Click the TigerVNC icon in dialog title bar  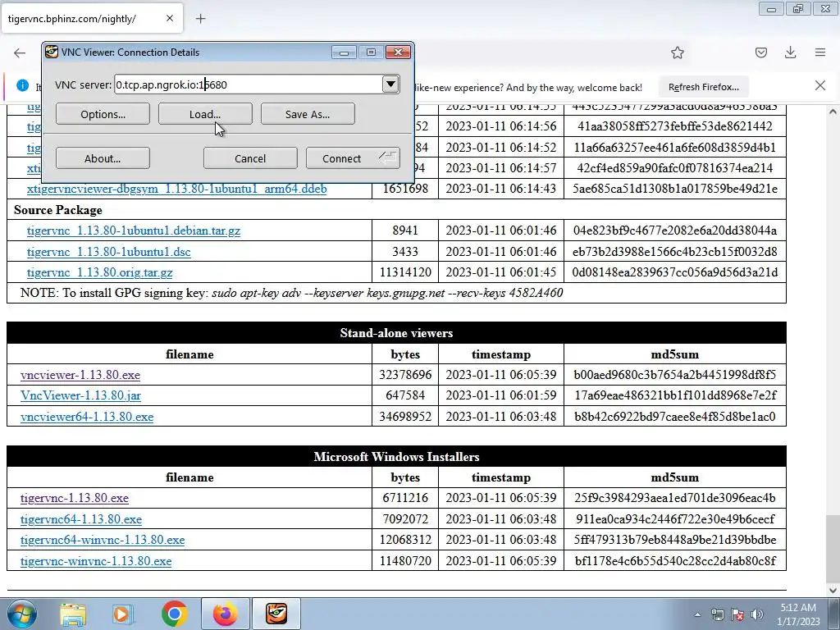pyautogui.click(x=52, y=52)
